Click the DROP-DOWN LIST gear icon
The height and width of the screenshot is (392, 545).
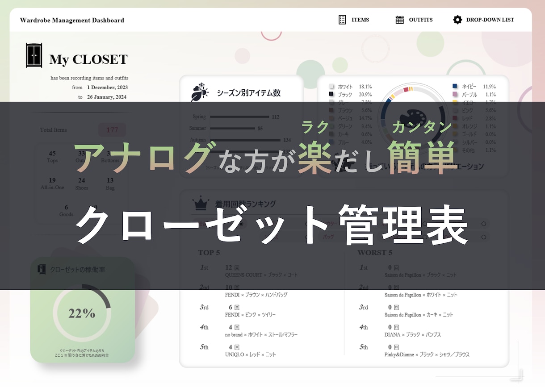457,20
